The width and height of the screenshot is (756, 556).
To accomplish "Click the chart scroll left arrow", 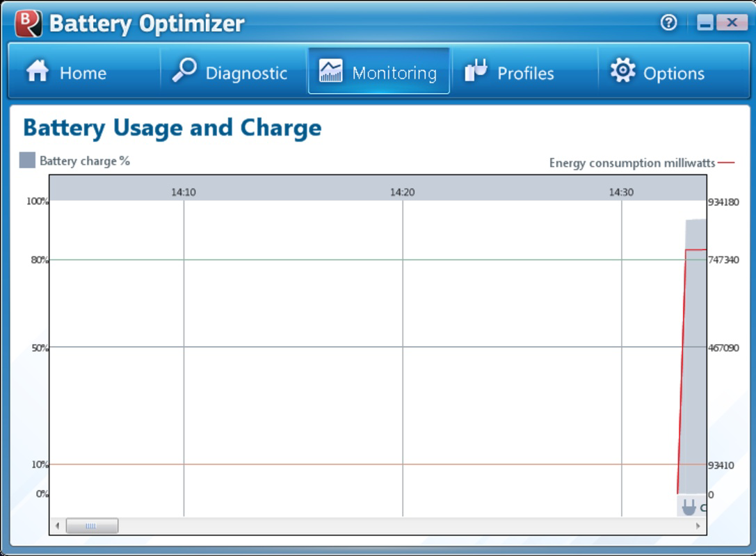I will [57, 525].
